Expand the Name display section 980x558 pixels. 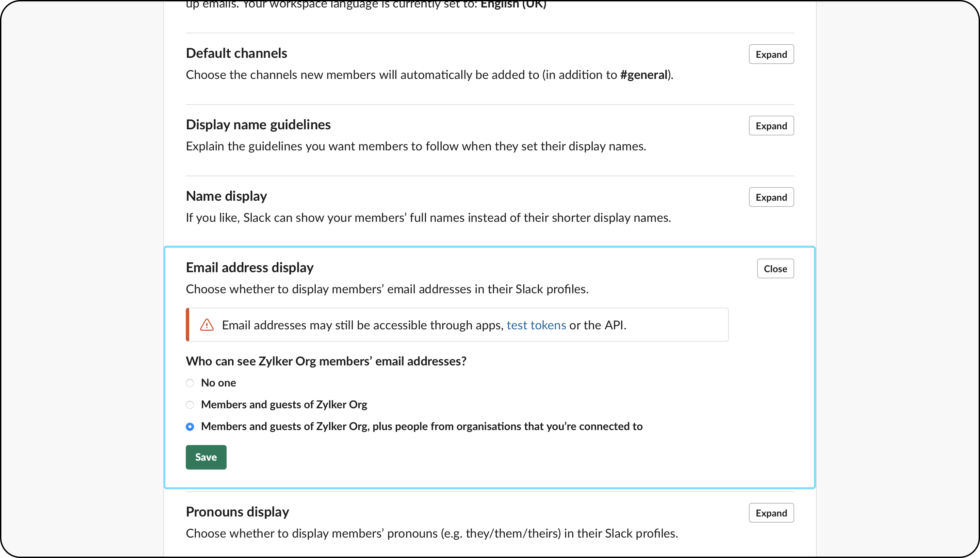click(x=771, y=197)
